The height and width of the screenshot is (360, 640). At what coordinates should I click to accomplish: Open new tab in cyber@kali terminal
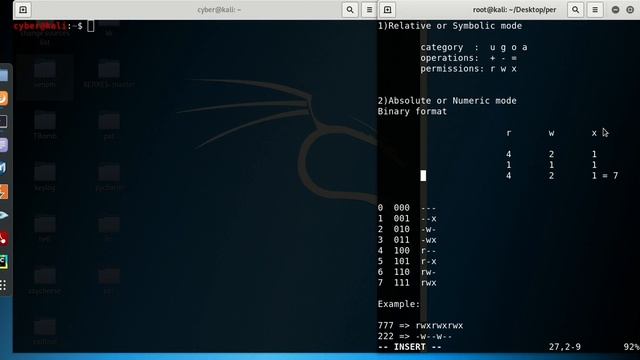point(23,9)
